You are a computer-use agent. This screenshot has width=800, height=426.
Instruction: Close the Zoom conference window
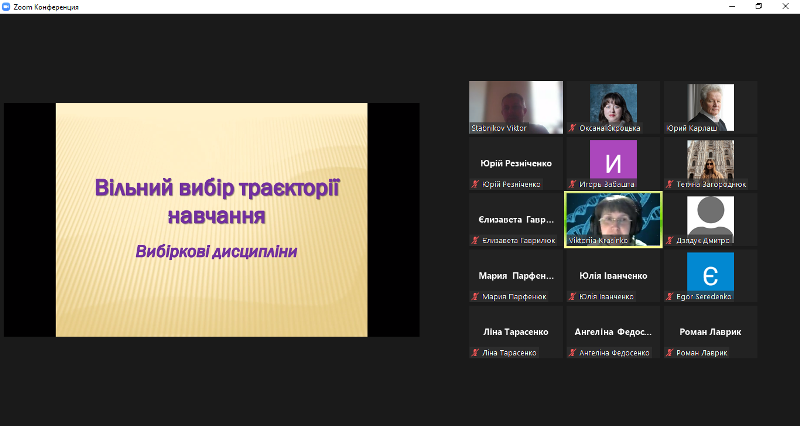[785, 6]
